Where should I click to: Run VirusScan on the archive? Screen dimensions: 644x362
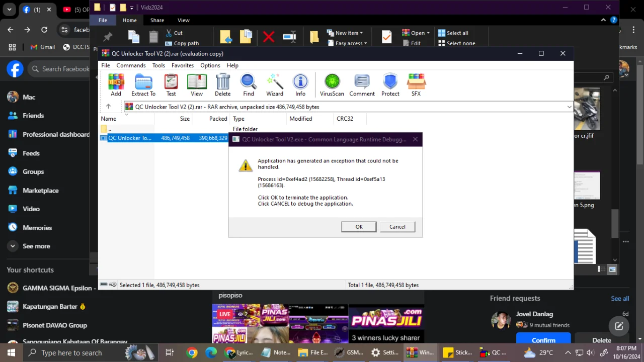click(x=332, y=85)
